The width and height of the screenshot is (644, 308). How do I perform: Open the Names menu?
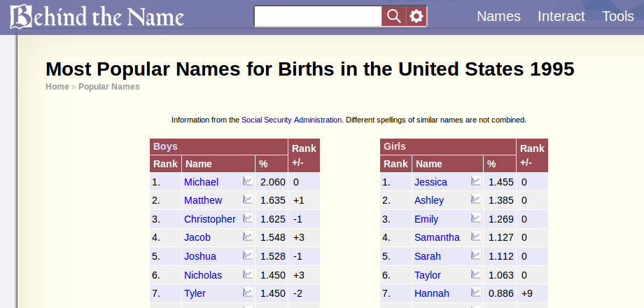pyautogui.click(x=498, y=16)
